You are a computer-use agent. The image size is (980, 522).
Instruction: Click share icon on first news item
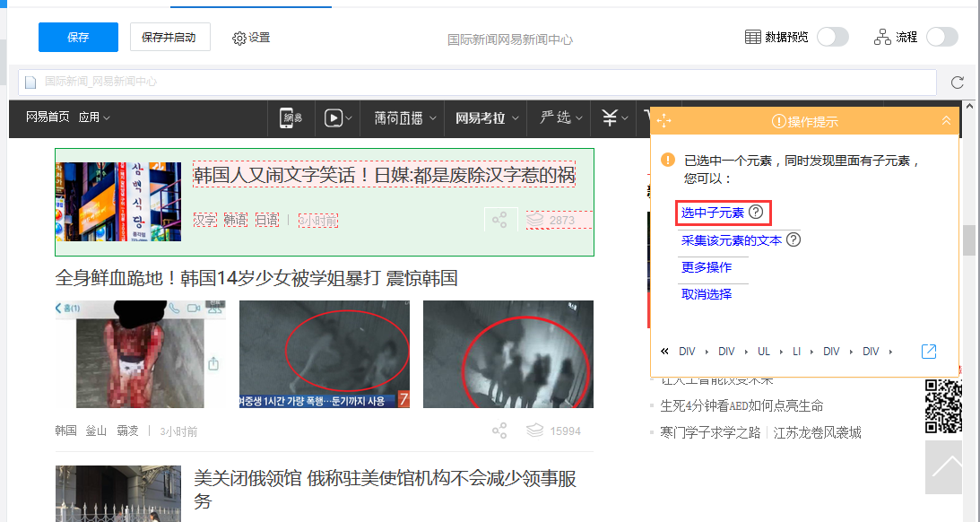point(500,220)
